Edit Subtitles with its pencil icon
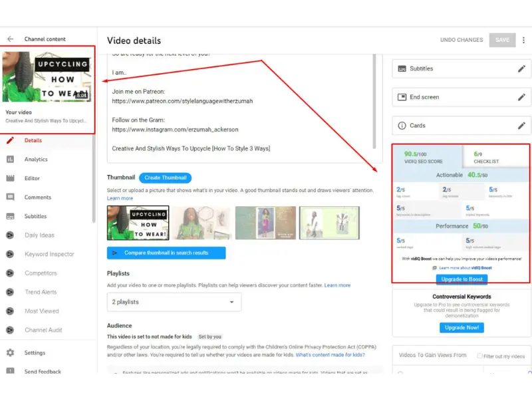Viewport: 532px width, 399px height. coord(521,69)
